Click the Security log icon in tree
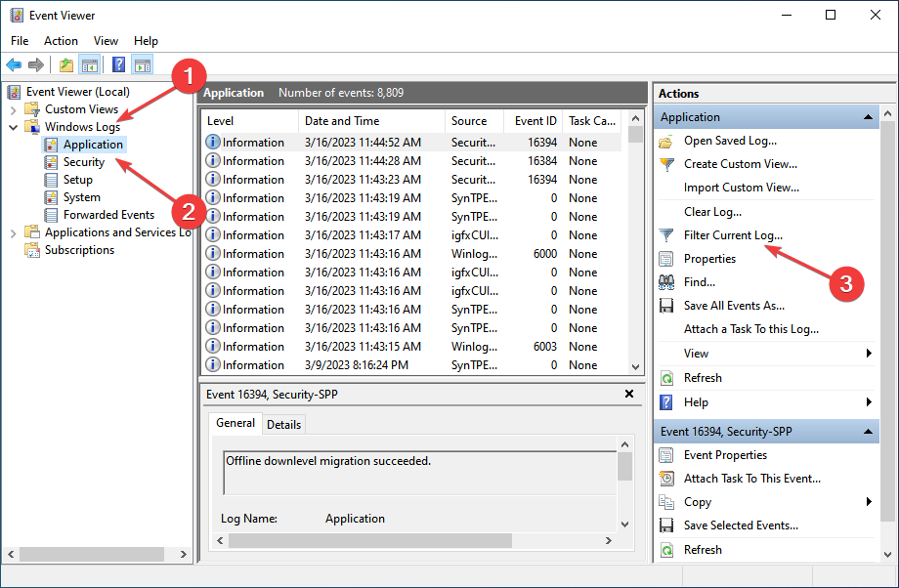Screen dimensions: 899x588 51,162
